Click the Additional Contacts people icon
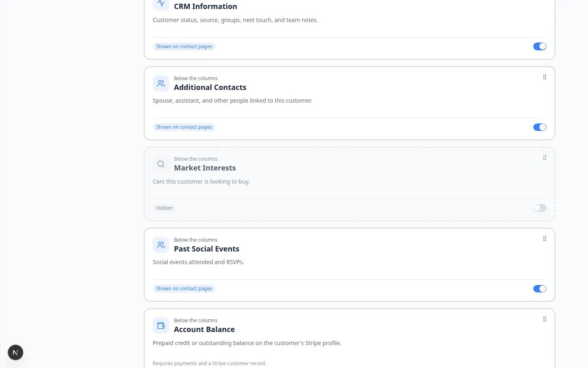 (x=161, y=83)
